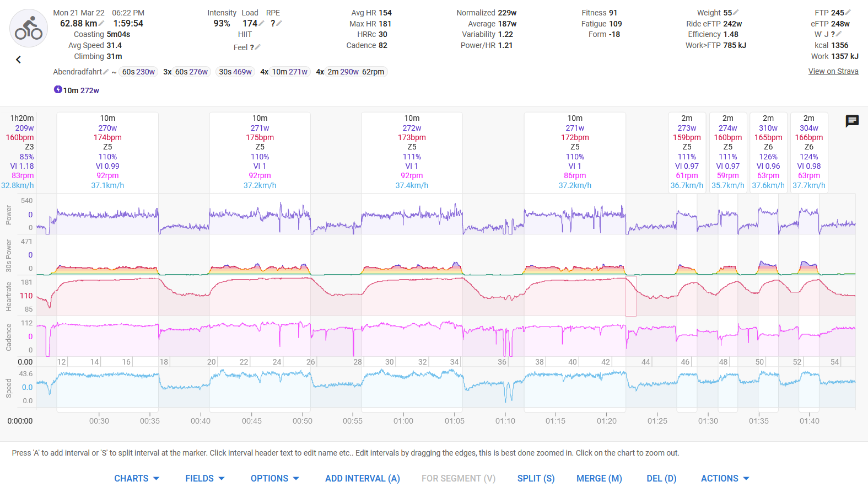
Task: Edit the RPE value with pencil
Action: [279, 24]
